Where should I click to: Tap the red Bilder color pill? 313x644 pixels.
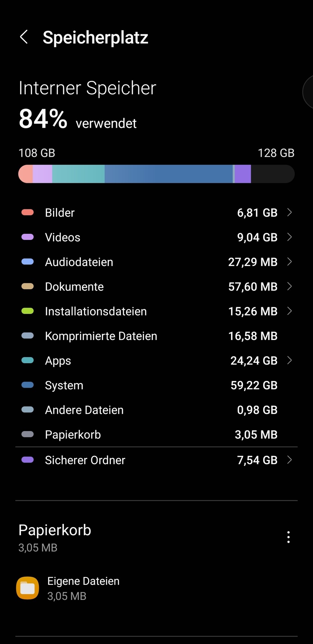[x=28, y=212]
